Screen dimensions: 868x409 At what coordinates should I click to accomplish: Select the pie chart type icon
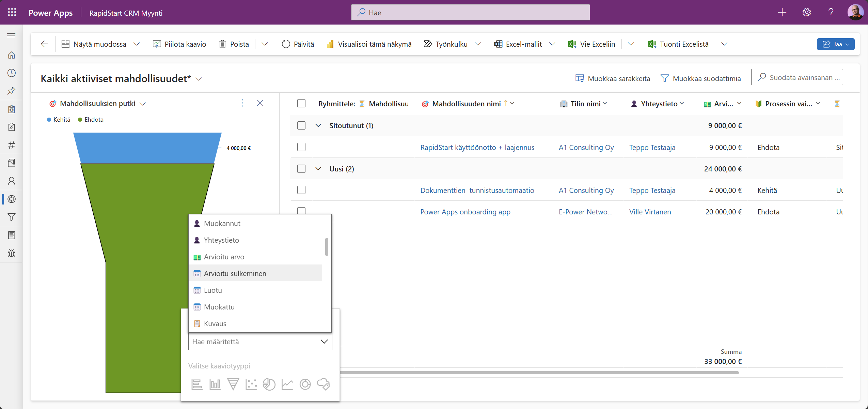point(269,384)
